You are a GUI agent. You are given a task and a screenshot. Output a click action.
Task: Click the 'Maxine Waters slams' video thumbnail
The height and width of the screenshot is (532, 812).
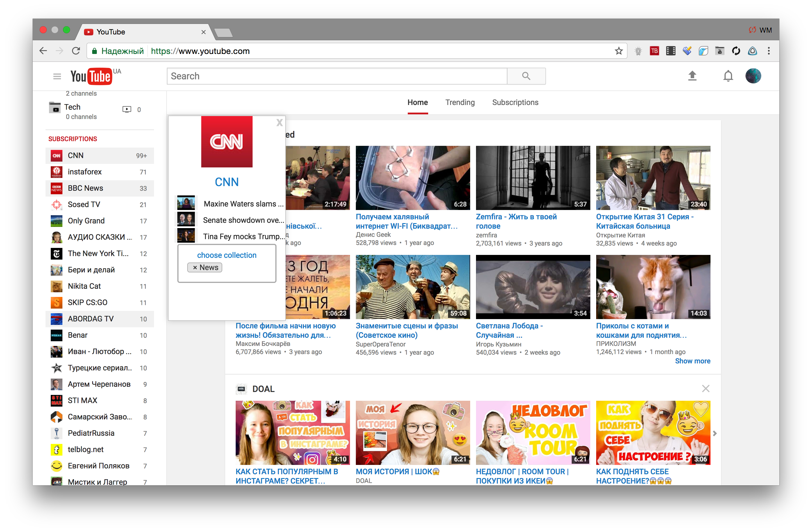click(x=186, y=202)
